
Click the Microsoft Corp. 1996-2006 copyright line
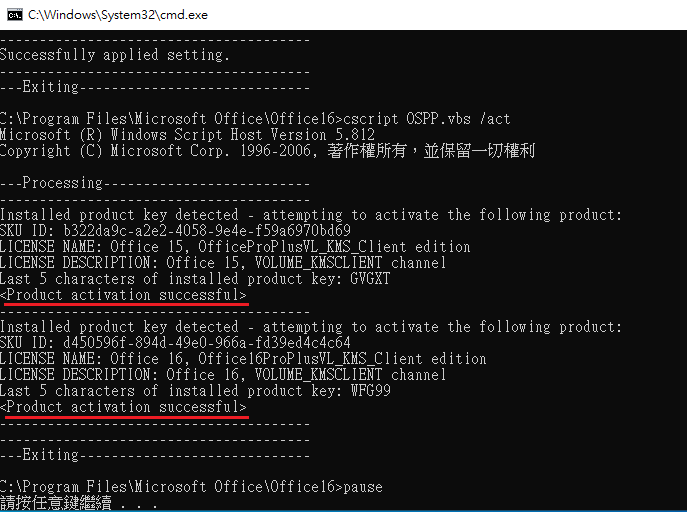267,151
